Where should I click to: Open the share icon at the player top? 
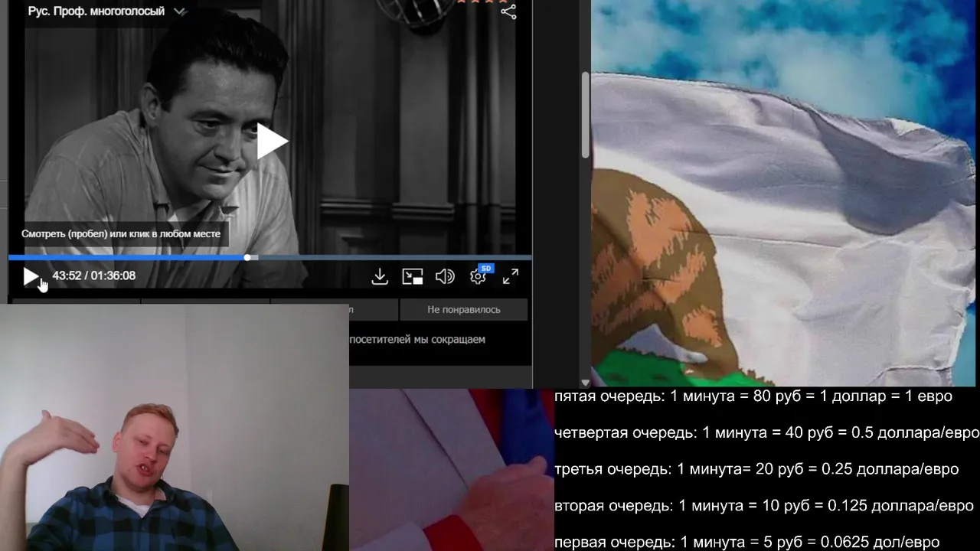tap(508, 11)
